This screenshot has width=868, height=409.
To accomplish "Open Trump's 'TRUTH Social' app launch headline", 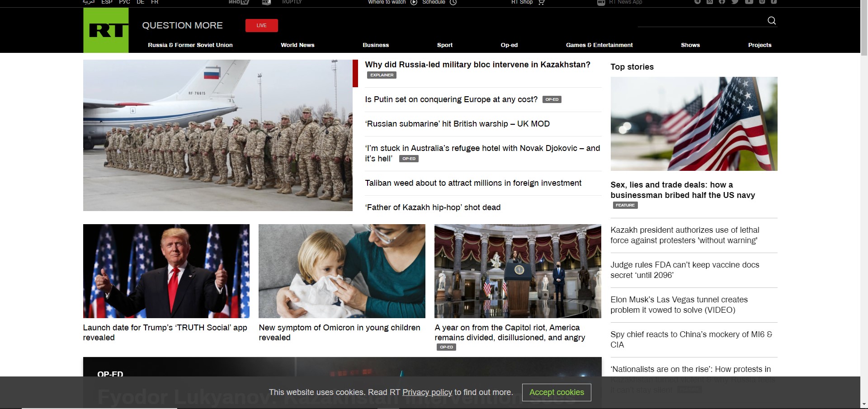I will pos(165,333).
